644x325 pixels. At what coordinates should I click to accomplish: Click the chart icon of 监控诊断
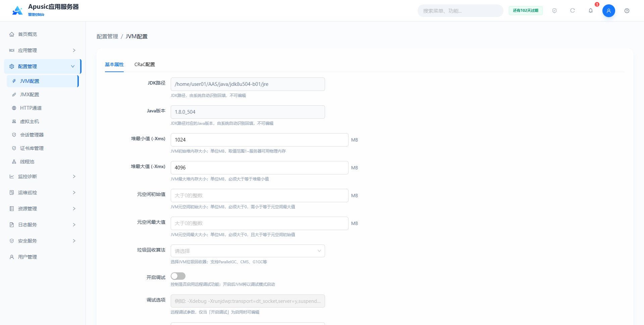pyautogui.click(x=12, y=176)
